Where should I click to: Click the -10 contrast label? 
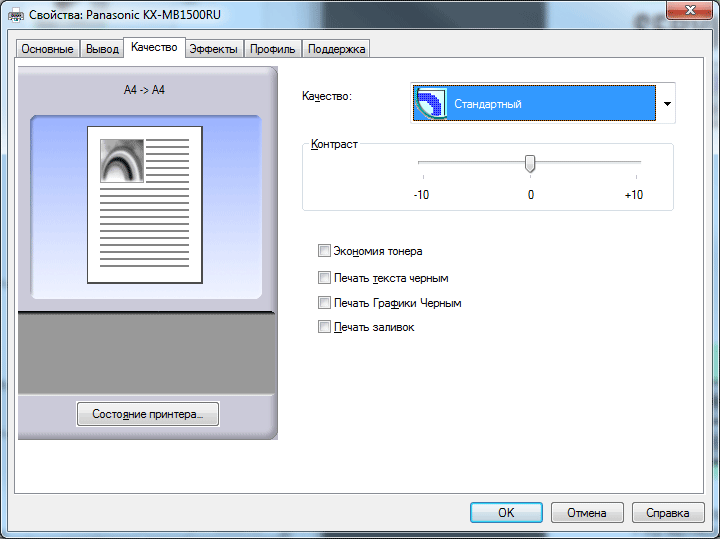[421, 195]
